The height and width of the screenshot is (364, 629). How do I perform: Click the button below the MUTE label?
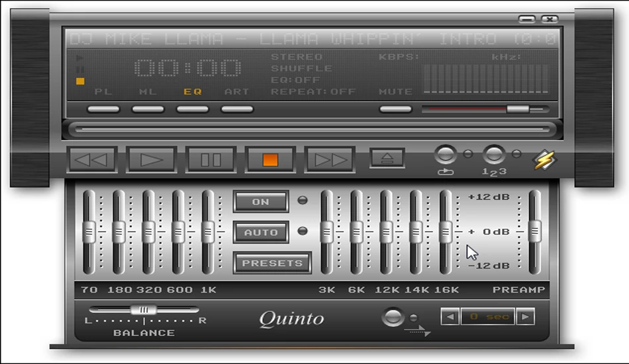pos(395,109)
